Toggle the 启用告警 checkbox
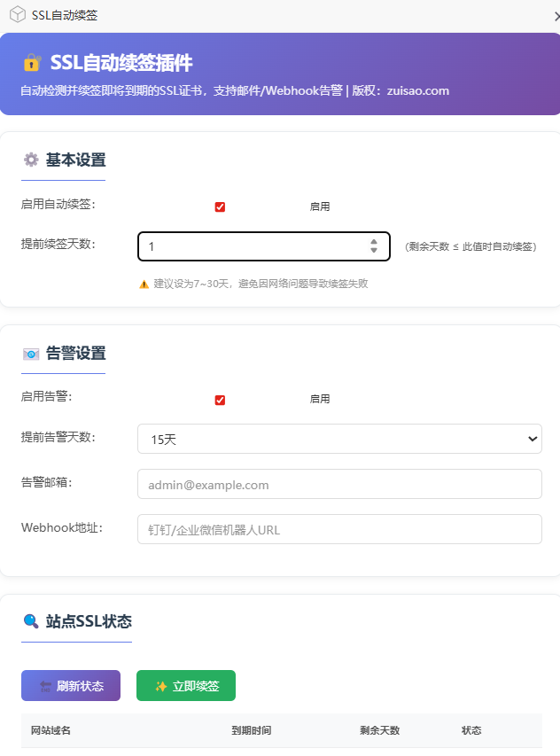This screenshot has width=560, height=756. point(220,400)
